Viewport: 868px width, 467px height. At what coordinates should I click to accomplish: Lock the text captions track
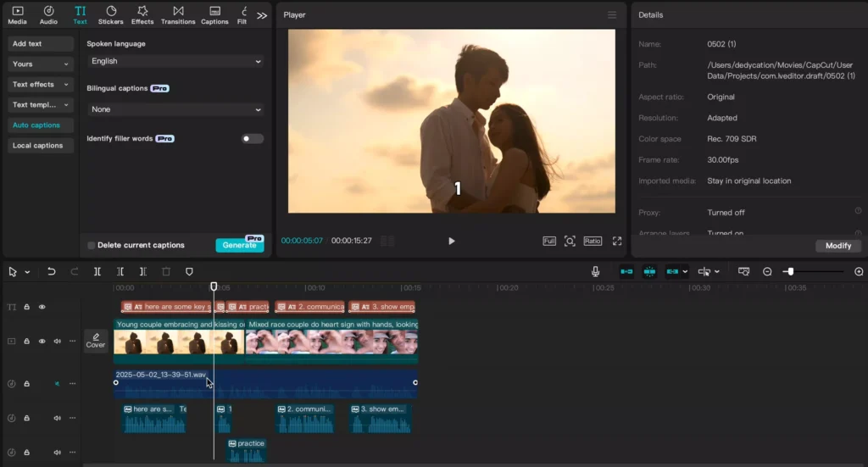coord(26,307)
